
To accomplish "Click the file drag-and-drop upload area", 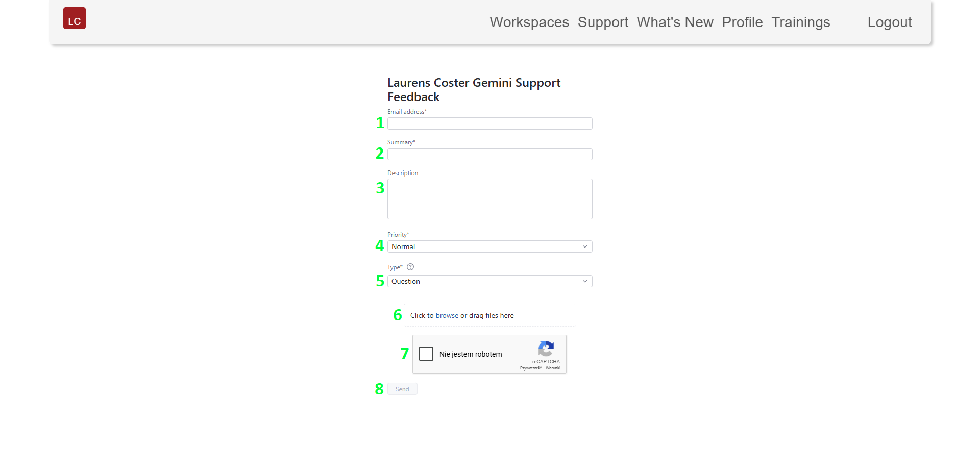I will click(x=490, y=315).
